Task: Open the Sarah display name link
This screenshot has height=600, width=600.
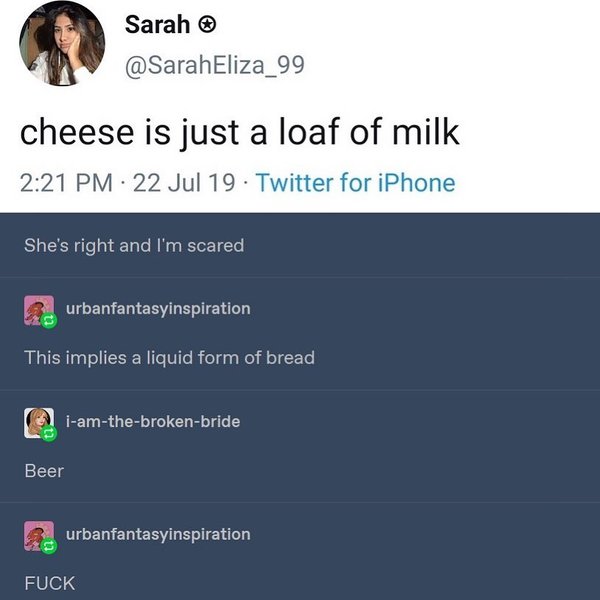Action: (x=157, y=26)
